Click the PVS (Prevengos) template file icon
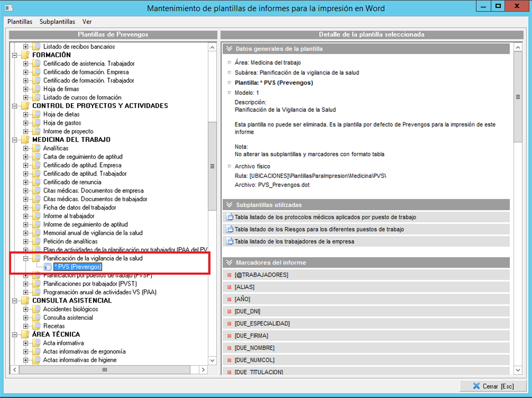This screenshot has width=532, height=398. (x=48, y=267)
